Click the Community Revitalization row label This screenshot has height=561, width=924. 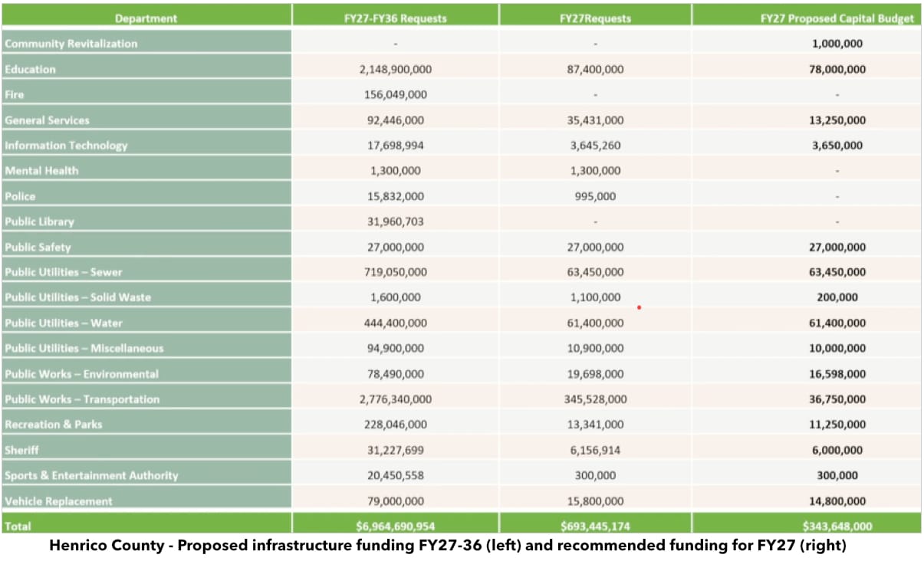(71, 44)
